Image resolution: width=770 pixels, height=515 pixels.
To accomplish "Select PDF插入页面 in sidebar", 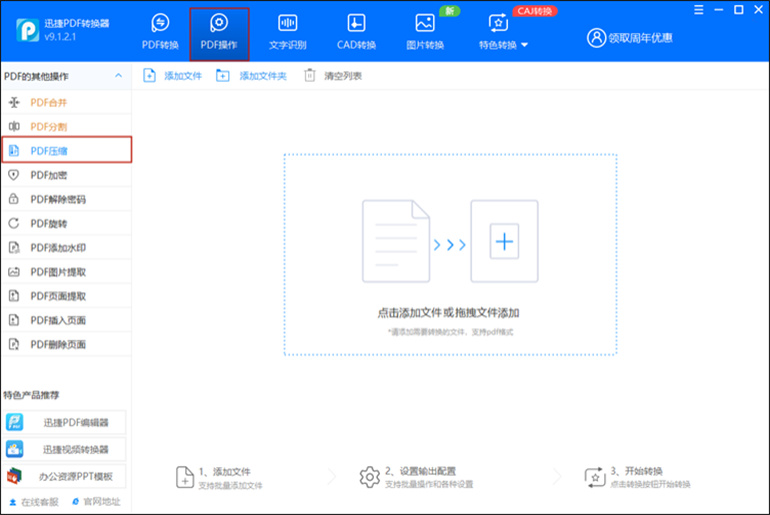I will pyautogui.click(x=66, y=320).
